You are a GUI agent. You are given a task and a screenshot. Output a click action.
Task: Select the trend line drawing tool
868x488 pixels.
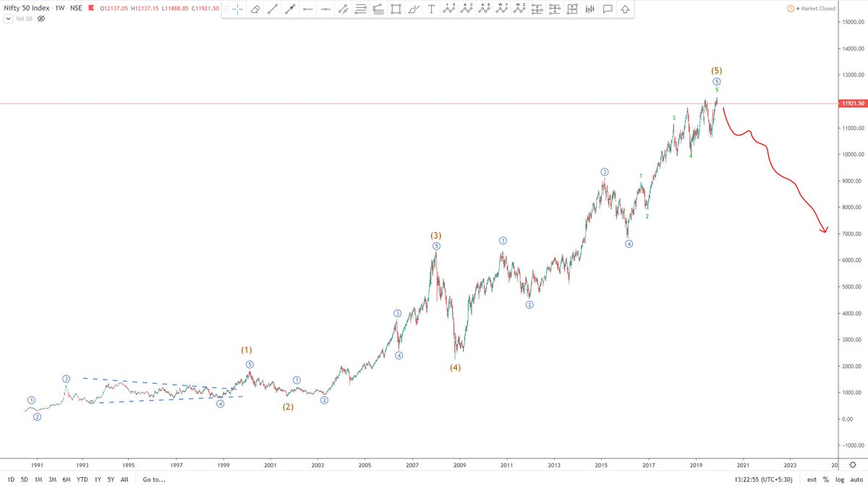(x=272, y=9)
